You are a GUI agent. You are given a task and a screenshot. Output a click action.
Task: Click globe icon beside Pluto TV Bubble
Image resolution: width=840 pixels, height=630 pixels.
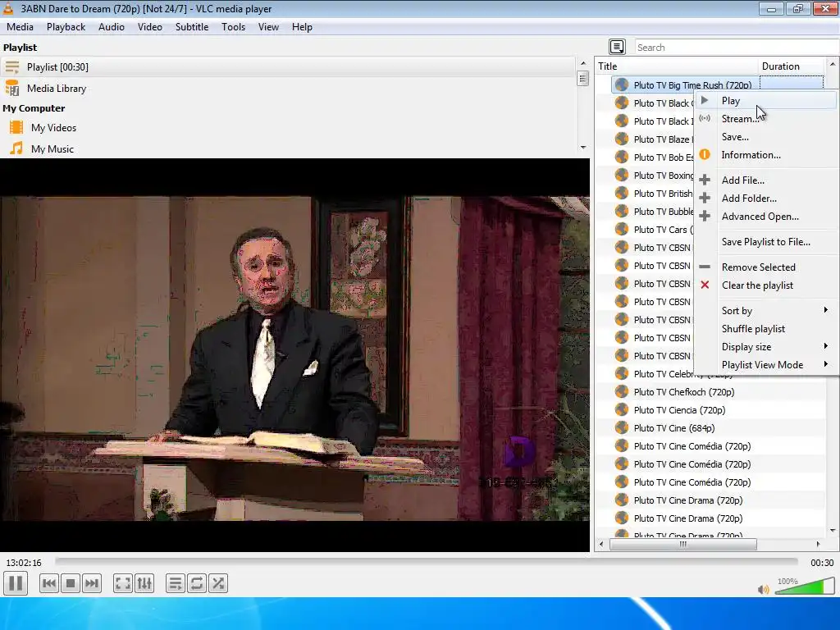622,211
